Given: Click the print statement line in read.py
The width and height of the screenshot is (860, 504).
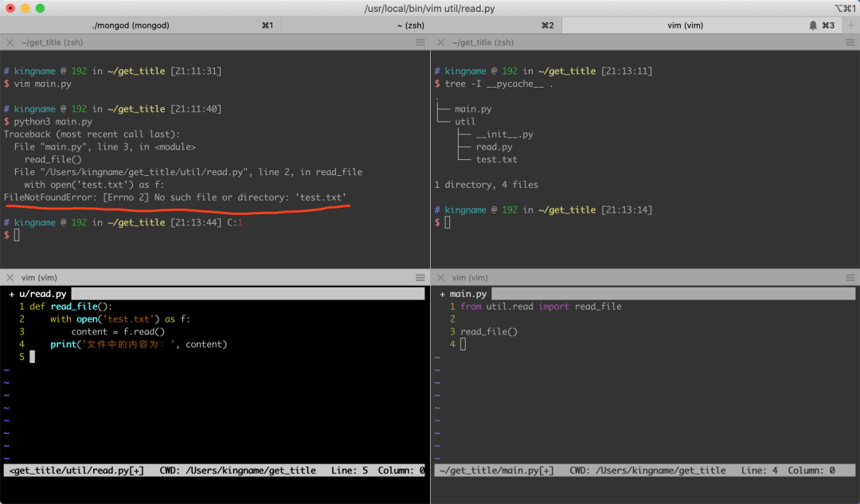Looking at the screenshot, I should point(139,345).
